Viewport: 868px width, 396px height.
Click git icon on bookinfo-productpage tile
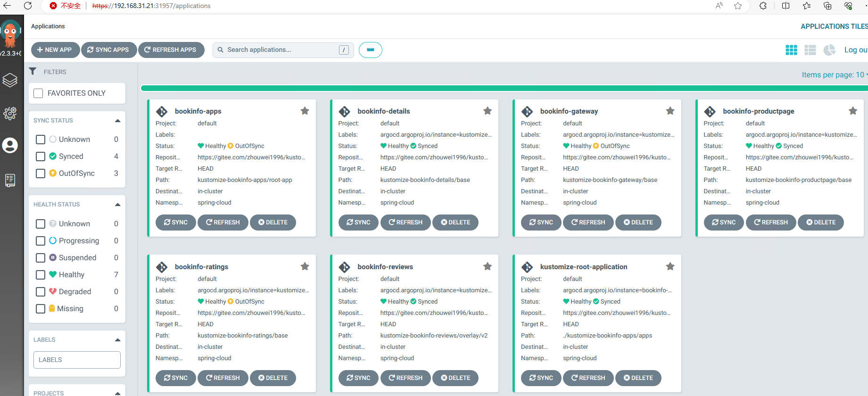pyautogui.click(x=710, y=111)
